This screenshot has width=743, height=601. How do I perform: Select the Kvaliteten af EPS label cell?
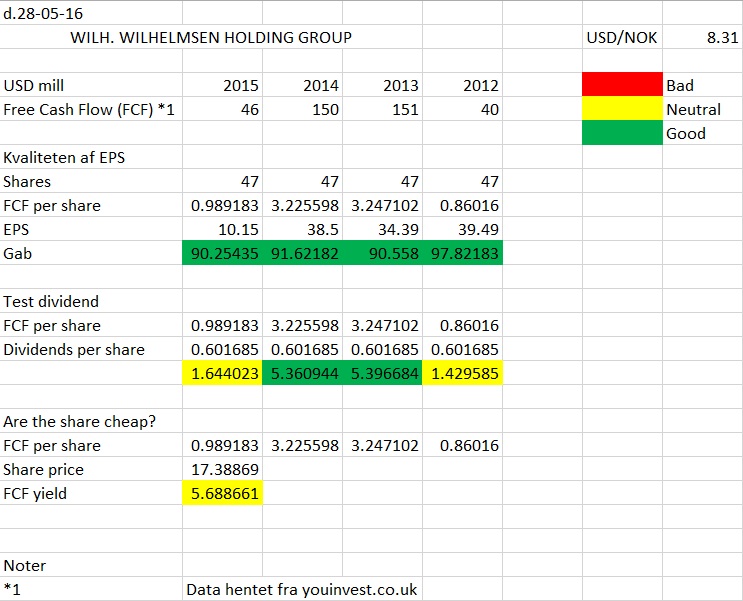coord(91,157)
